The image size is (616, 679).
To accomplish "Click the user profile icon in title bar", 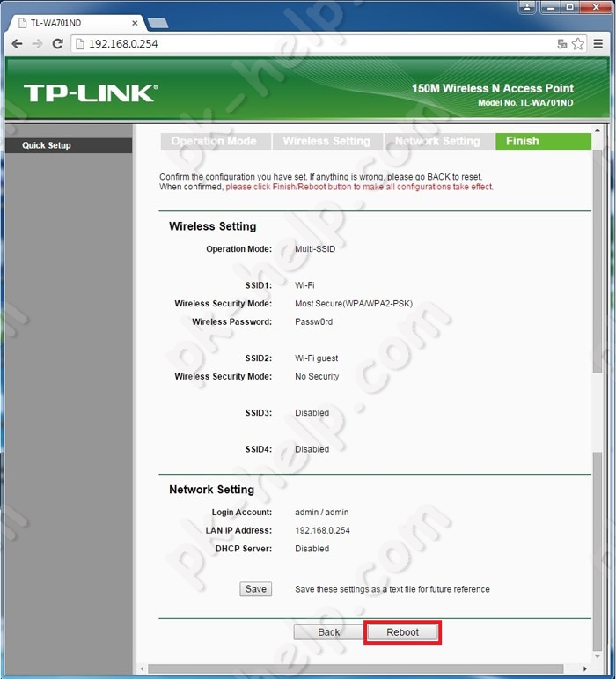I will pyautogui.click(x=527, y=6).
